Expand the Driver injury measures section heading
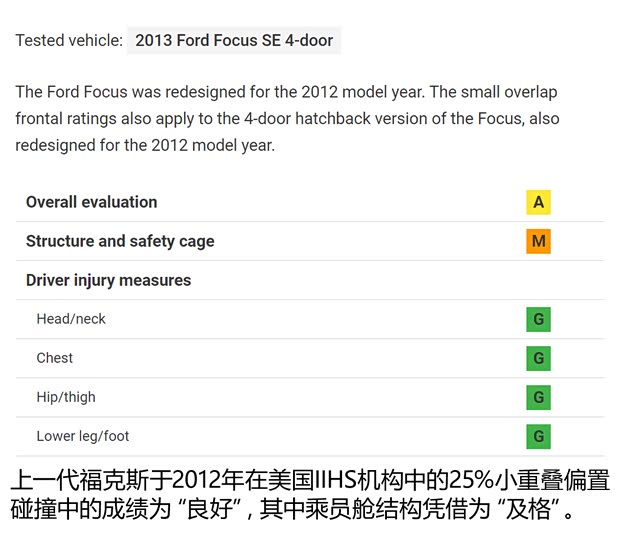The height and width of the screenshot is (536, 620). coord(108,280)
